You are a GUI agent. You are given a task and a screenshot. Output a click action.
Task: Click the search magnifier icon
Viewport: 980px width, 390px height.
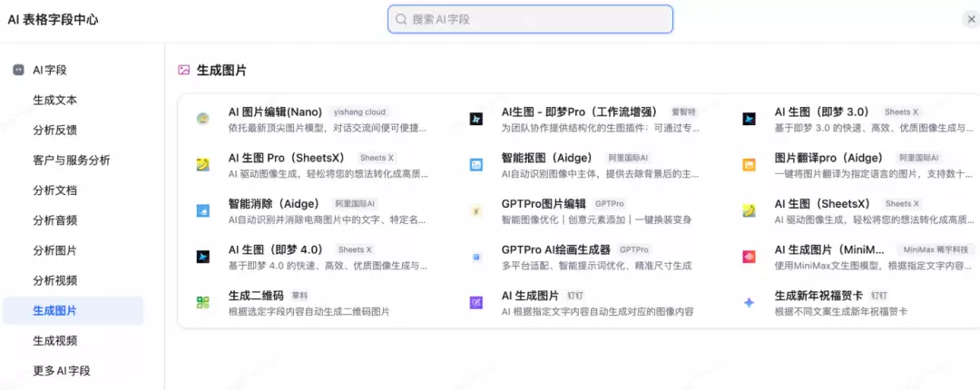pos(401,19)
